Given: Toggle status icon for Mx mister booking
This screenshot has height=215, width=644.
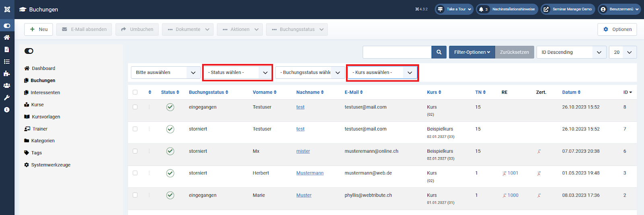Looking at the screenshot, I should coord(170,151).
